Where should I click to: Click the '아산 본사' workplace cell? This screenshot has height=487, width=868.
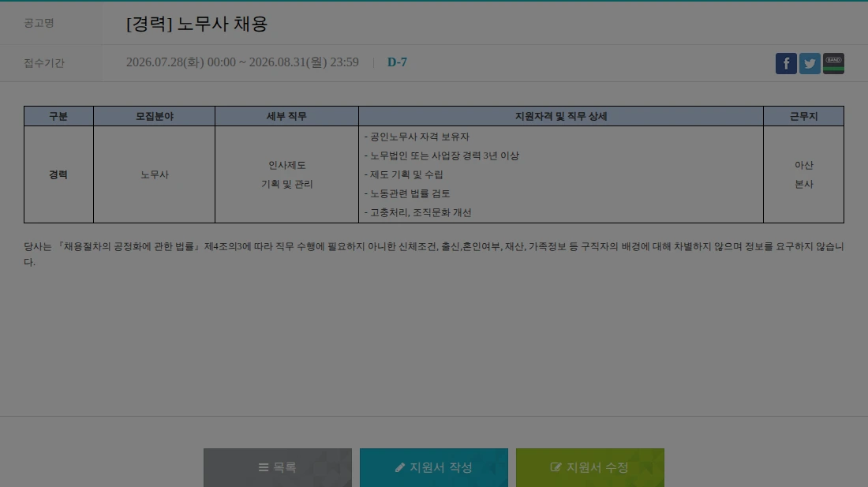click(804, 174)
